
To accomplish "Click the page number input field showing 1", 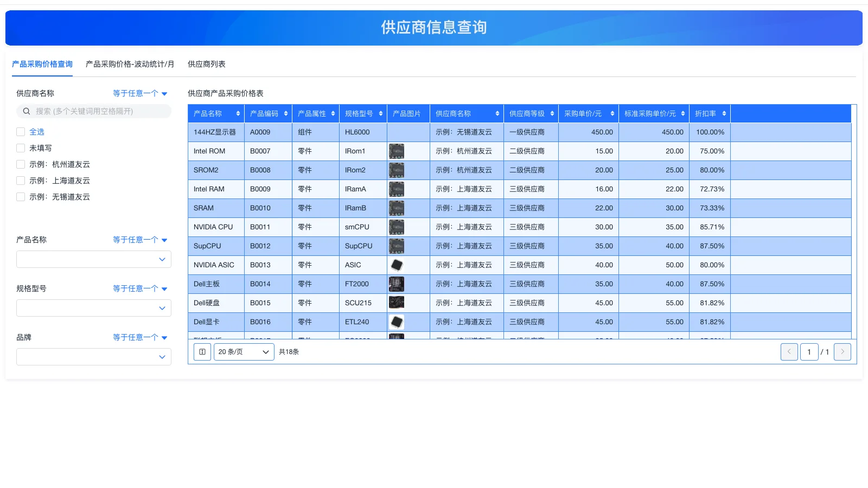I will pos(809,351).
